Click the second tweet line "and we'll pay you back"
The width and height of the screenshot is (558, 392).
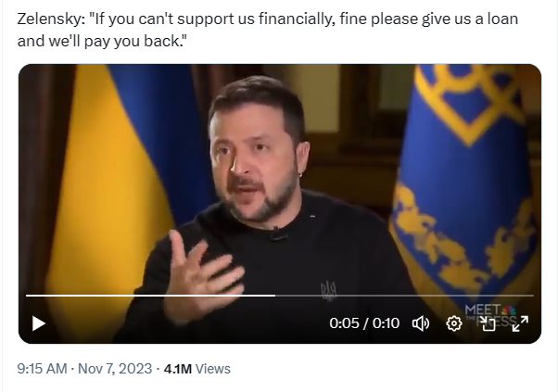(x=102, y=41)
